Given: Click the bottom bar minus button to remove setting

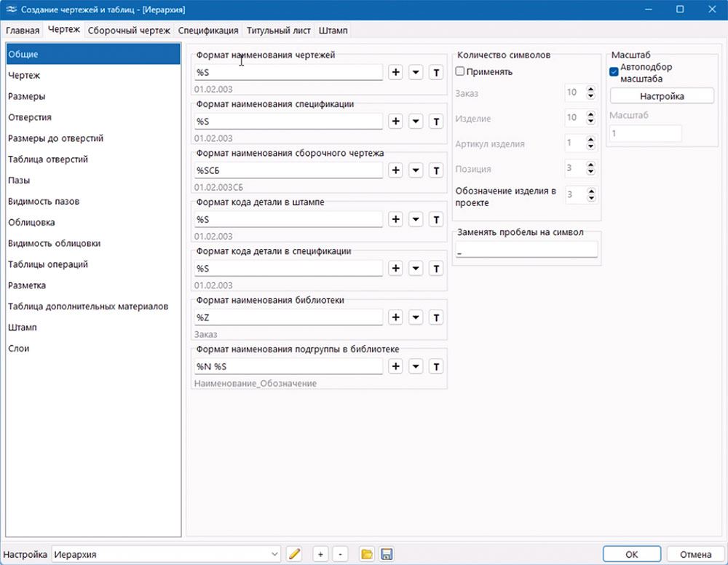Looking at the screenshot, I should (341, 554).
